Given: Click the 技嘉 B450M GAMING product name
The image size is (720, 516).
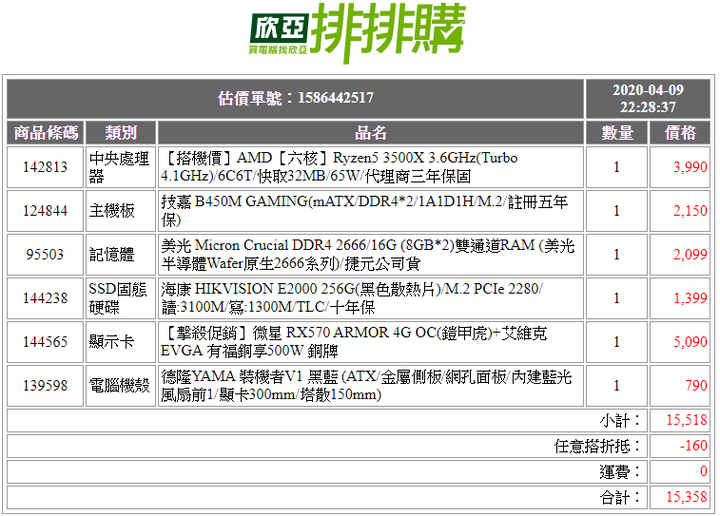Looking at the screenshot, I should (364, 211).
